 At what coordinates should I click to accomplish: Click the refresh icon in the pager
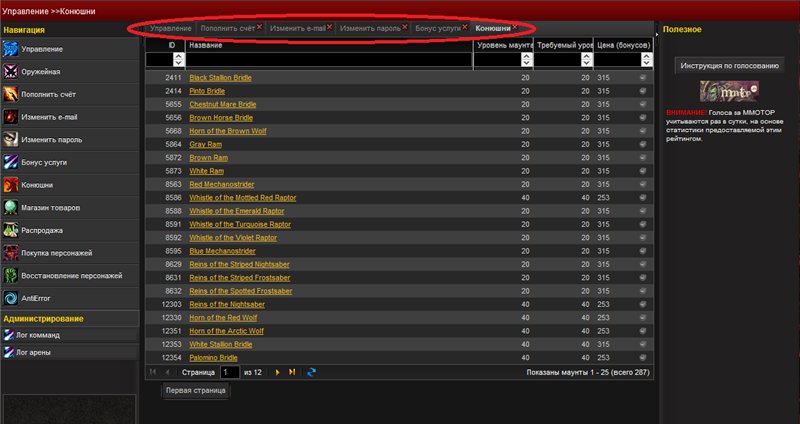(x=312, y=372)
